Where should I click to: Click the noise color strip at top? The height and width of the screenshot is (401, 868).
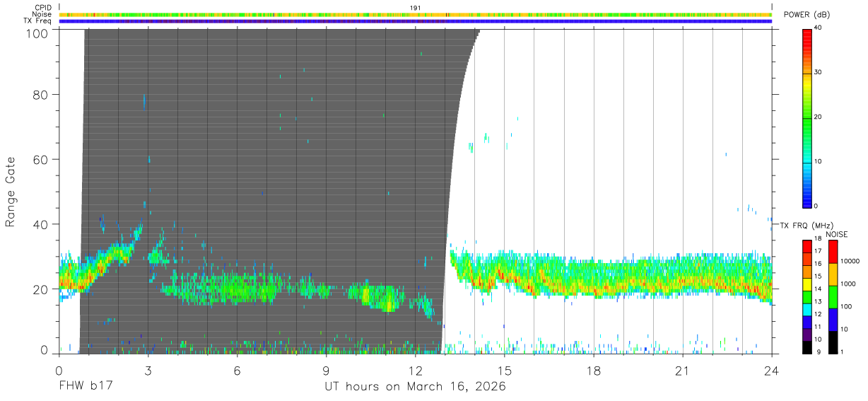[416, 14]
